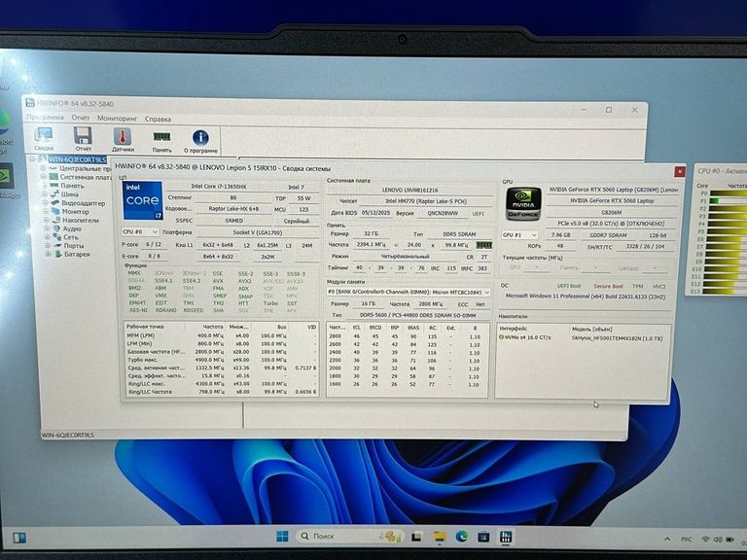Image resolution: width=747 pixels, height=560 pixels.
Task: Expand the Видеоадаптер tree node
Action: tap(46, 203)
